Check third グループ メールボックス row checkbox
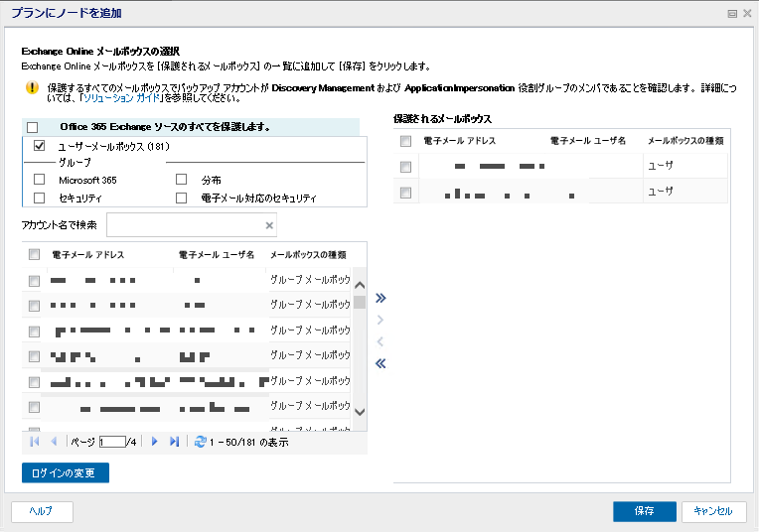The height and width of the screenshot is (532, 759). click(34, 332)
